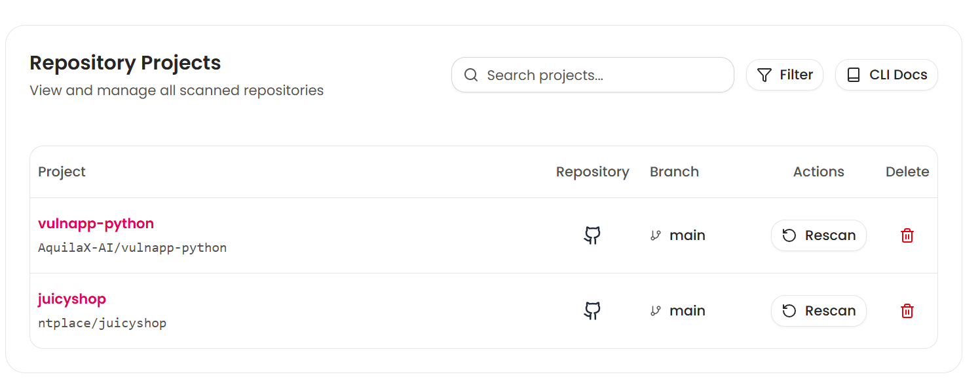
Task: Open GitHub repository icon for vulnapp-python
Action: [x=592, y=235]
